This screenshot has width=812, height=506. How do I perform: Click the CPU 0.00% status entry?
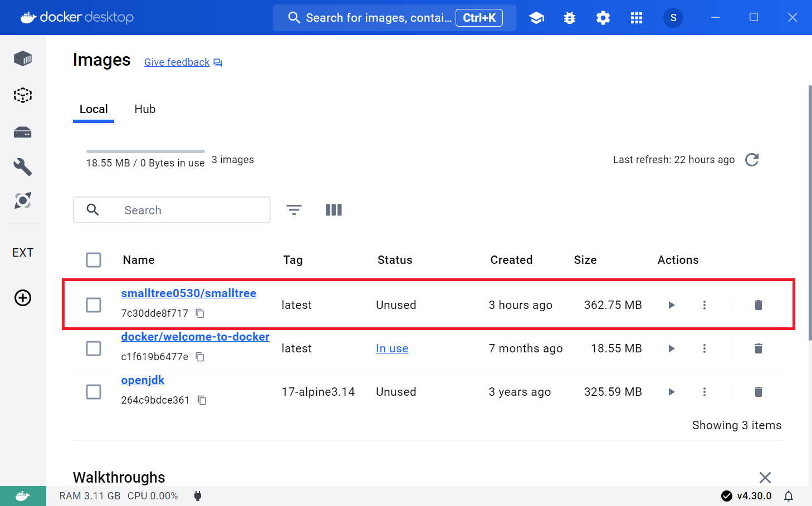point(153,496)
